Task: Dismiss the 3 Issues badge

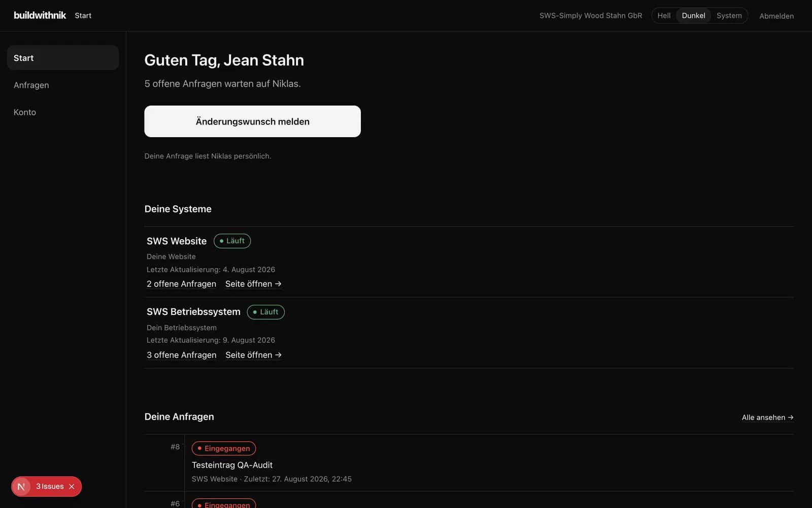Action: coord(72,487)
